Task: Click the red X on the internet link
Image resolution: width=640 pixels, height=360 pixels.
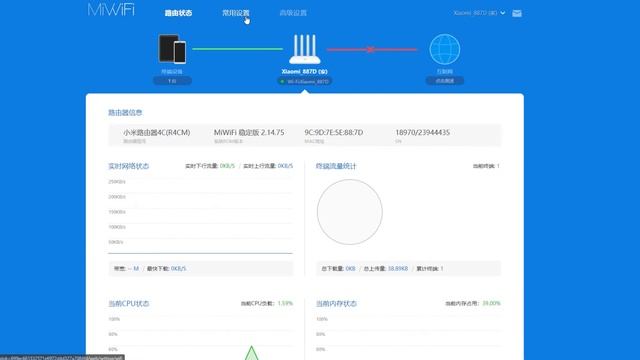Action: tap(371, 50)
